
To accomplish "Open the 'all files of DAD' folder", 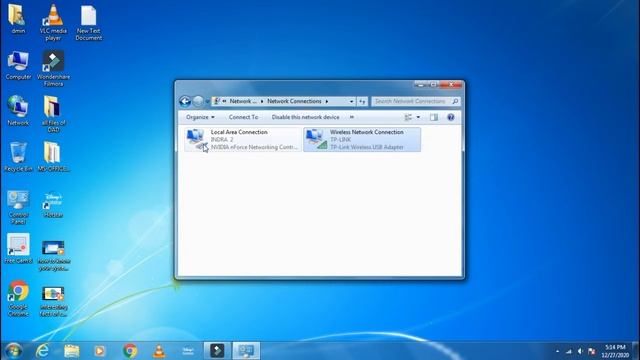I will pos(53,114).
